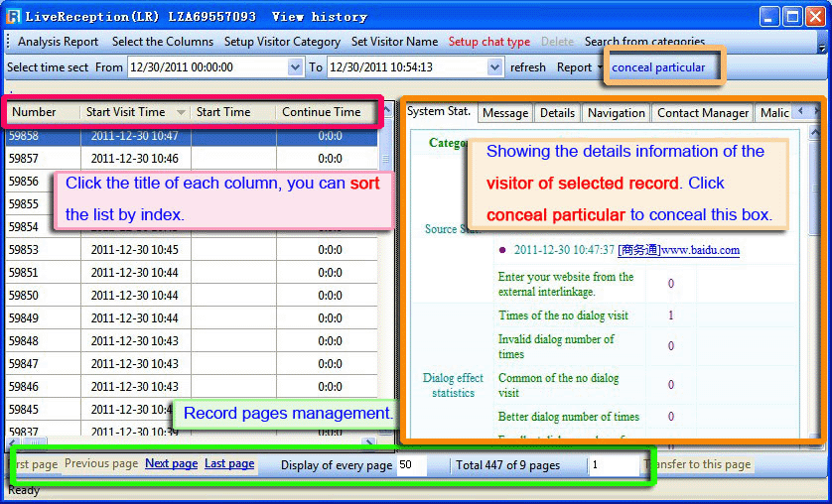Screen dimensions: 832x504
Task: Select record number 59858
Action: [192, 136]
